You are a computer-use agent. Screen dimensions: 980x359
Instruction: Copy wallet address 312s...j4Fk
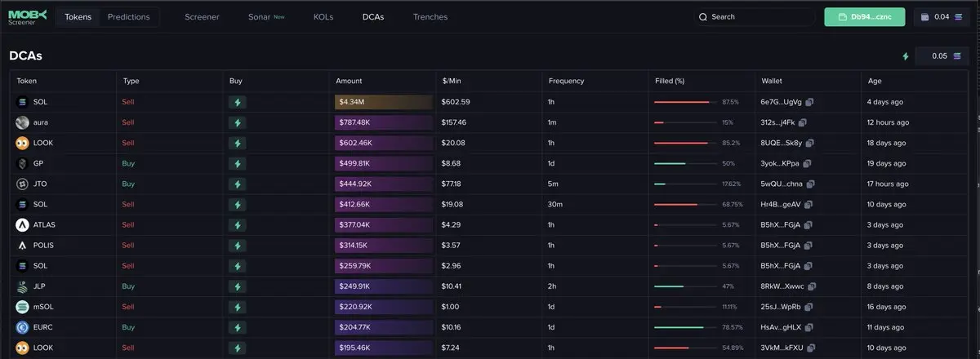coord(803,122)
